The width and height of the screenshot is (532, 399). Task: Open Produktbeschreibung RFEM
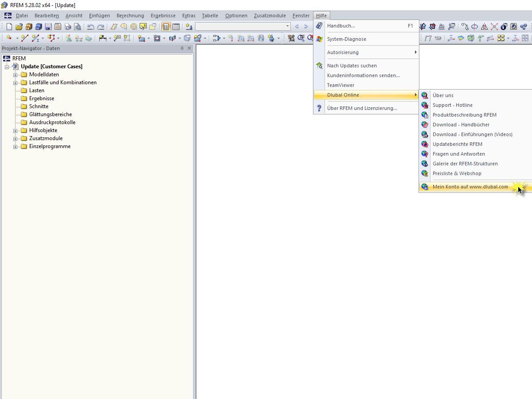point(475,115)
